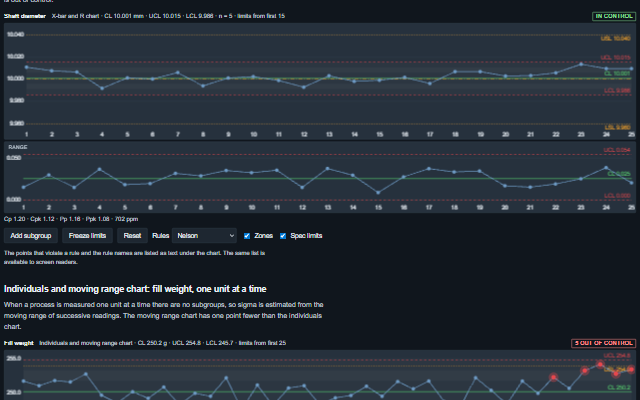
Task: Click the 'LCL 0.000' range chart label
Action: point(617,196)
